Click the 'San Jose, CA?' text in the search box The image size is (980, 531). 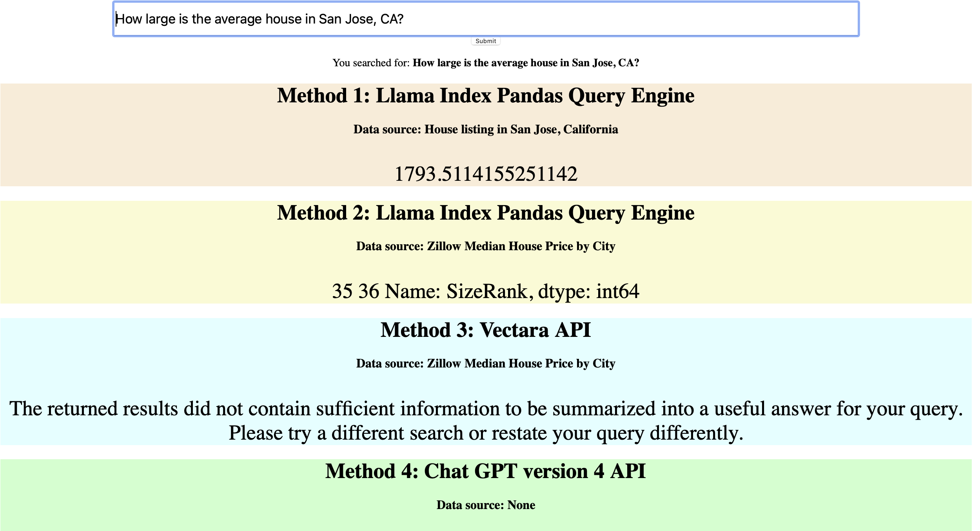(x=361, y=19)
